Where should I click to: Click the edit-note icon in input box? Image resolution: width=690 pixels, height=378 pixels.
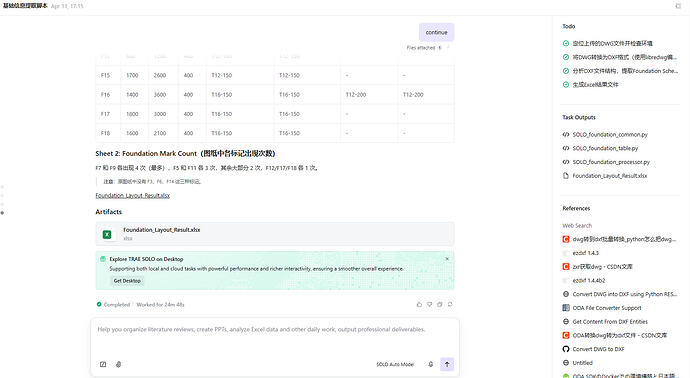pos(103,364)
